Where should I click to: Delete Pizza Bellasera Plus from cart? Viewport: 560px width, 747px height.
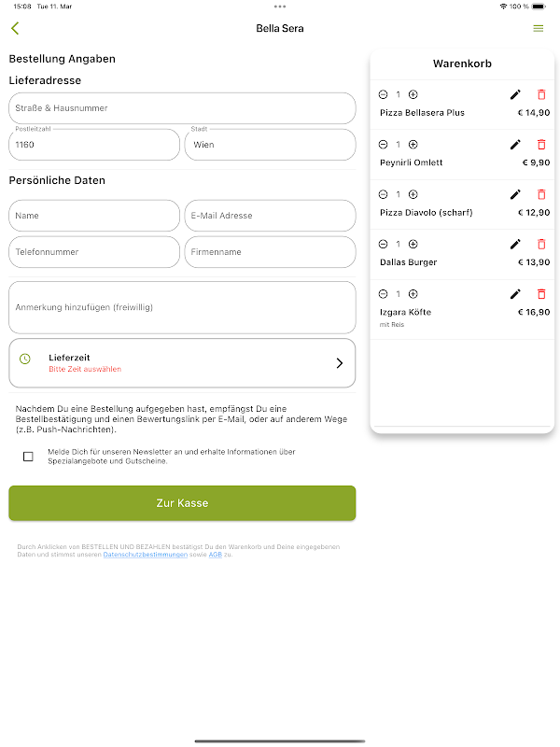tap(541, 94)
